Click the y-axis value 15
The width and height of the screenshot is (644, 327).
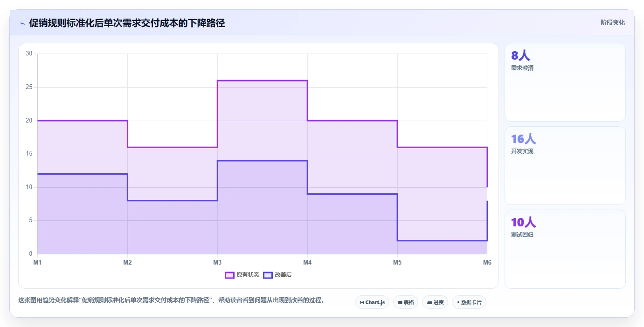coord(29,154)
